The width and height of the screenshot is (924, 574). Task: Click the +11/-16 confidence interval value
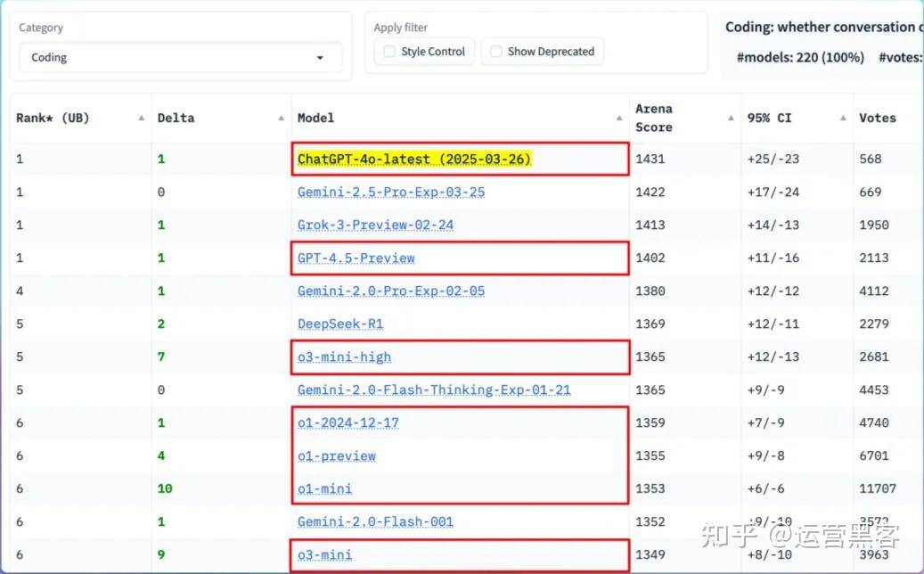pyautogui.click(x=773, y=258)
